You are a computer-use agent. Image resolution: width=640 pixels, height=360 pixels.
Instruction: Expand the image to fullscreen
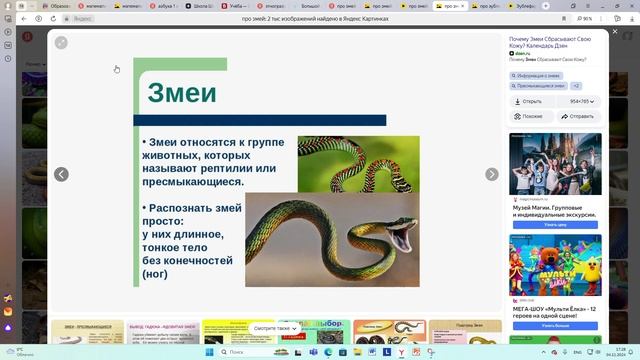click(x=61, y=42)
